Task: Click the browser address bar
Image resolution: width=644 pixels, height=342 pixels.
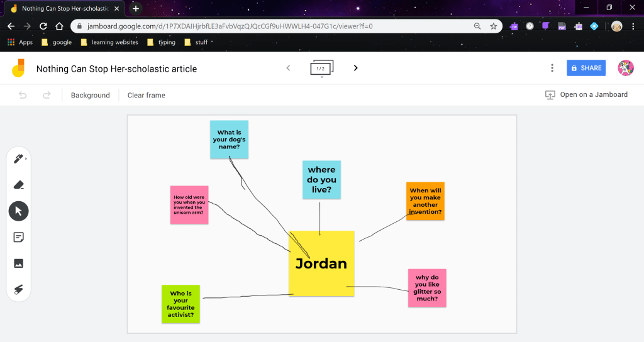Action: click(x=277, y=26)
